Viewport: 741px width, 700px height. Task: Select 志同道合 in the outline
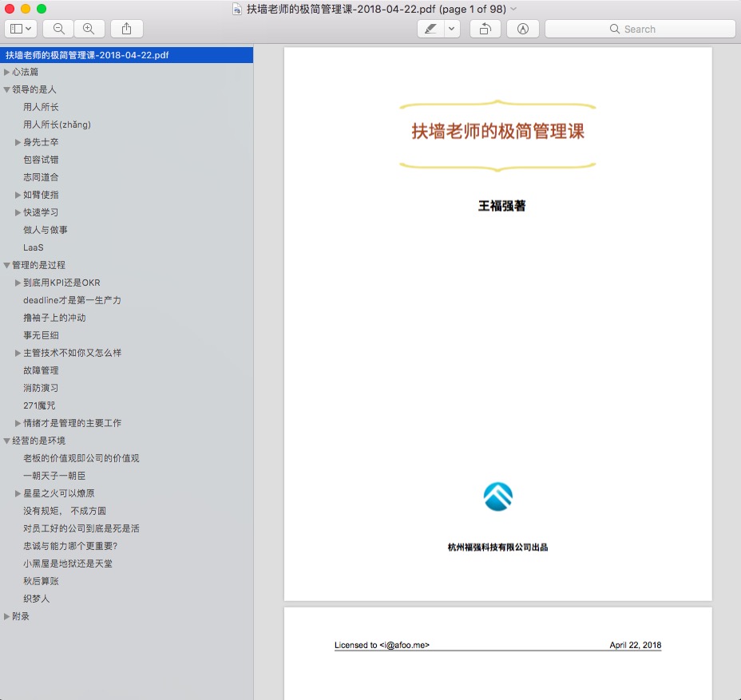pyautogui.click(x=41, y=177)
